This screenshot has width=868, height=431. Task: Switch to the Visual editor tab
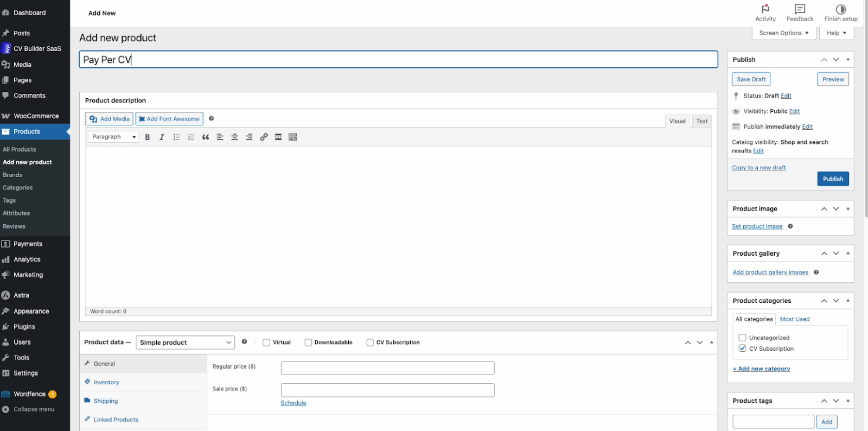pyautogui.click(x=677, y=121)
